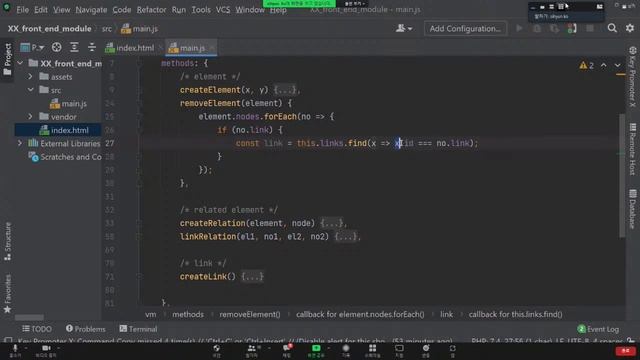Screen dimensions: 640x360
Task: Open the Event Log
Action: 598,329
